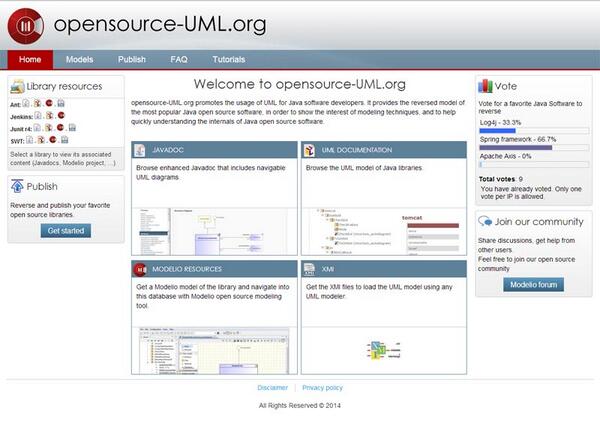Open the Jenkins Modelio resource icon
Viewport: 600px width, 435px height.
(x=61, y=115)
